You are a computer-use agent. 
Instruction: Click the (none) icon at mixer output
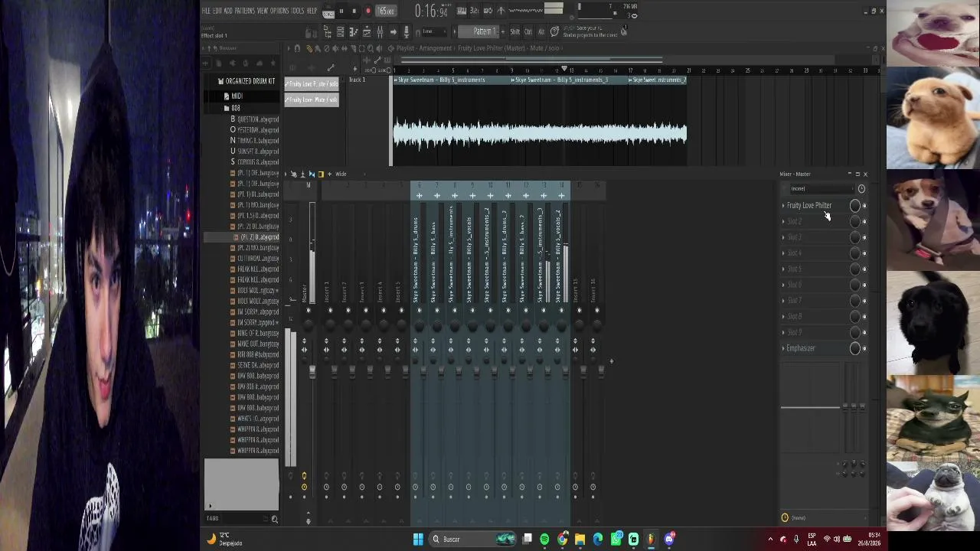click(x=785, y=518)
